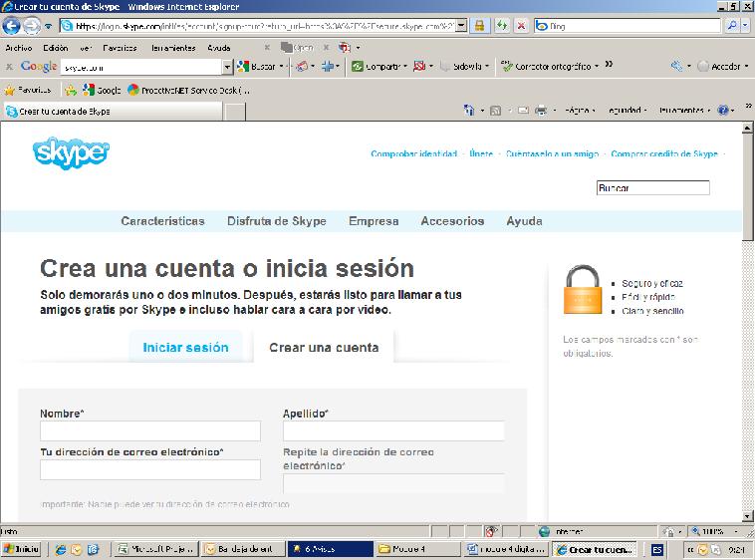The height and width of the screenshot is (560, 755).
Task: Click the Bing search box
Action: pos(628,26)
